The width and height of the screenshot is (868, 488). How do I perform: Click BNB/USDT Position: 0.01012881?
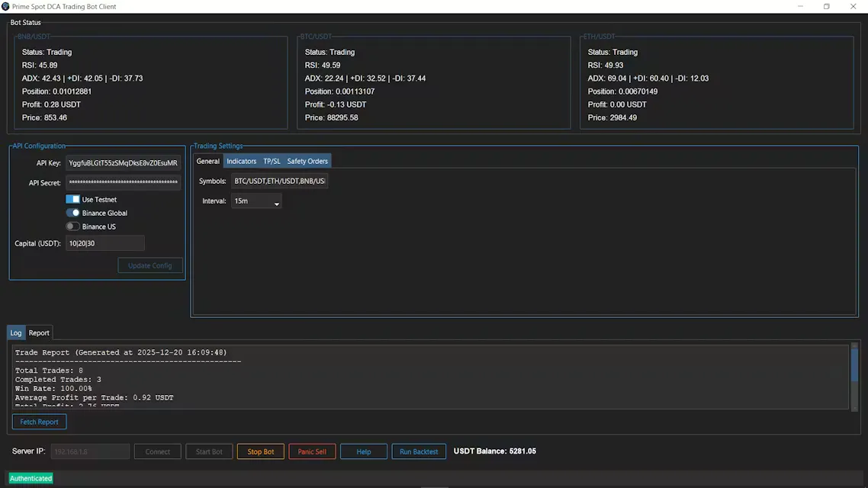[x=57, y=91]
